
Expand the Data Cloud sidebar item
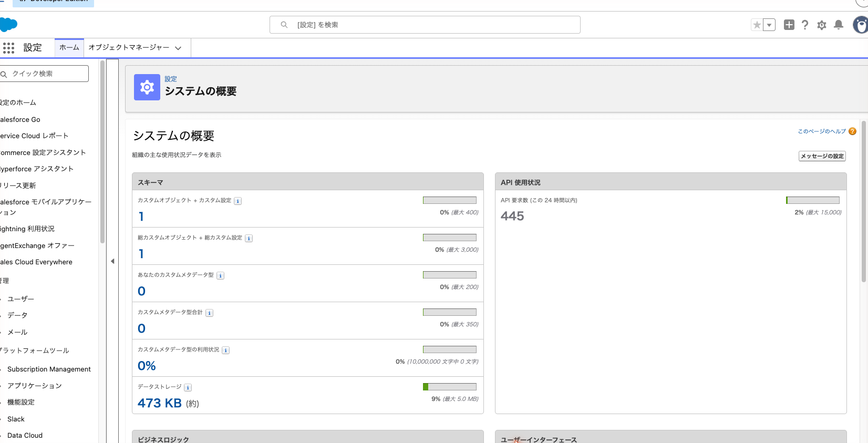(x=2, y=435)
